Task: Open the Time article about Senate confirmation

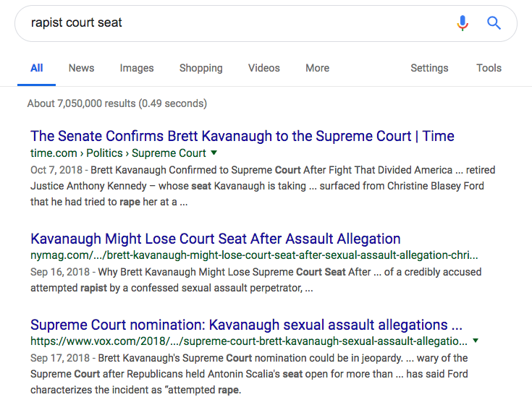Action: point(242,136)
